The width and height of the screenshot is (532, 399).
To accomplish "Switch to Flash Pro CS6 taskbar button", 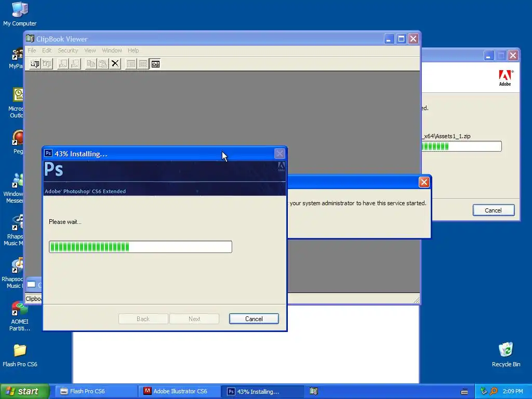I will [x=96, y=391].
